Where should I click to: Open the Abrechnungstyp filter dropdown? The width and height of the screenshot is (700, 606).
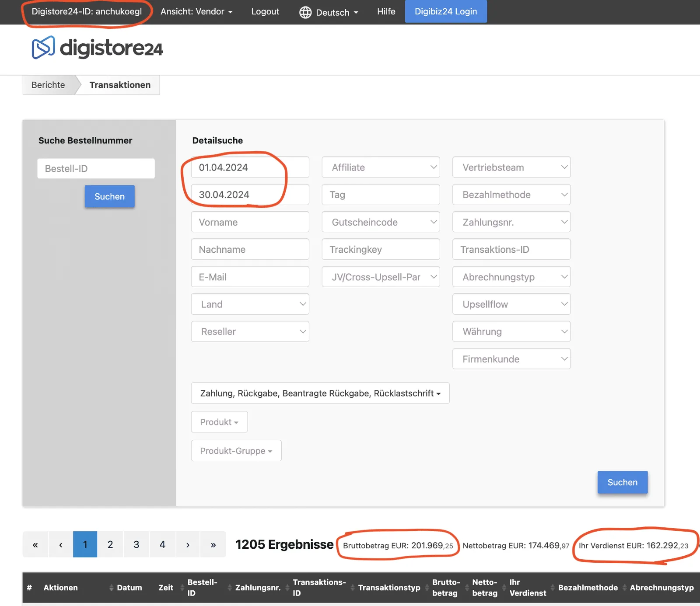coord(511,277)
